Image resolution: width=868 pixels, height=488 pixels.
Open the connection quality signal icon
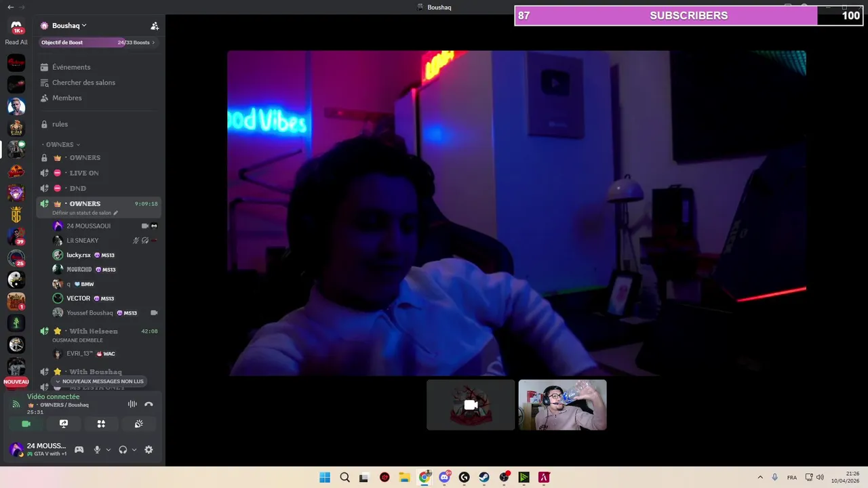click(x=16, y=405)
